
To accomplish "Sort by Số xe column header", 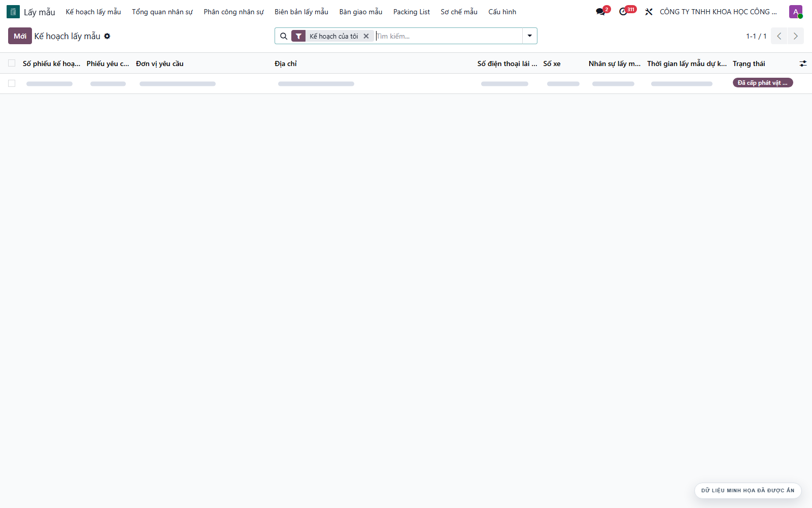I will pyautogui.click(x=552, y=63).
